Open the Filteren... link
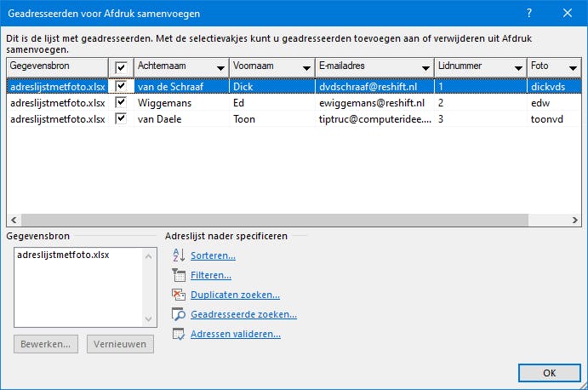This screenshot has width=588, height=390. click(211, 275)
